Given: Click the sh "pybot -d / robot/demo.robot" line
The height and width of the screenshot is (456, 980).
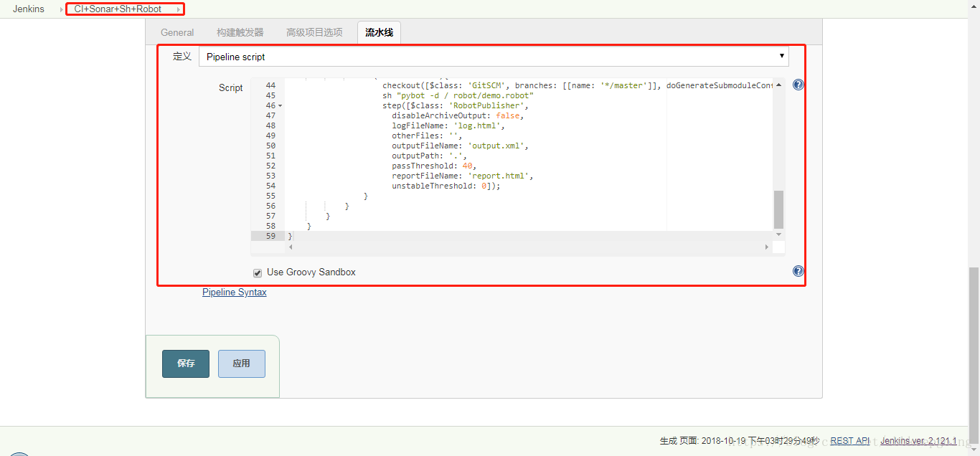Looking at the screenshot, I should (x=458, y=95).
